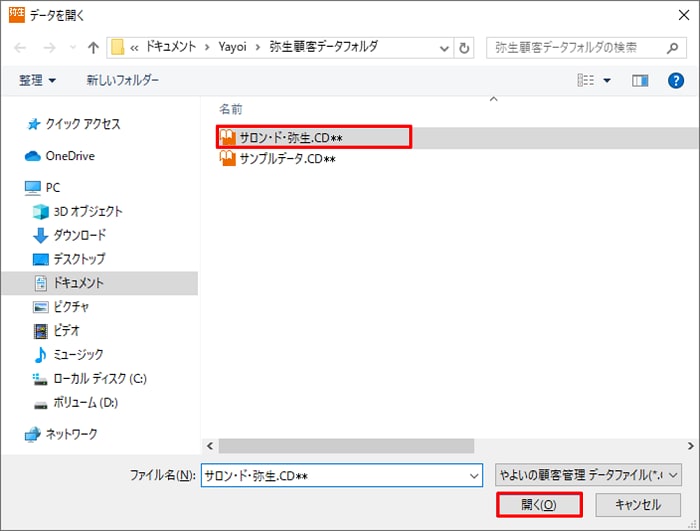The height and width of the screenshot is (531, 700).
Task: Click the サンプルデータ file icon
Action: click(227, 159)
